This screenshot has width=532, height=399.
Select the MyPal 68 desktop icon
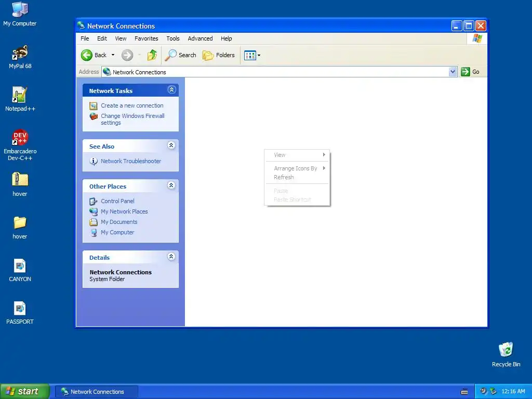[20, 57]
